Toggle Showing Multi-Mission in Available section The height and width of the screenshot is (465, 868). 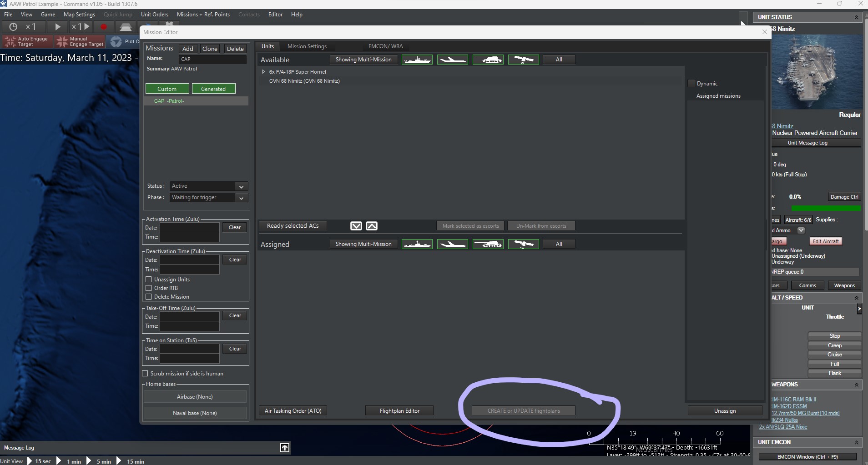pos(363,60)
